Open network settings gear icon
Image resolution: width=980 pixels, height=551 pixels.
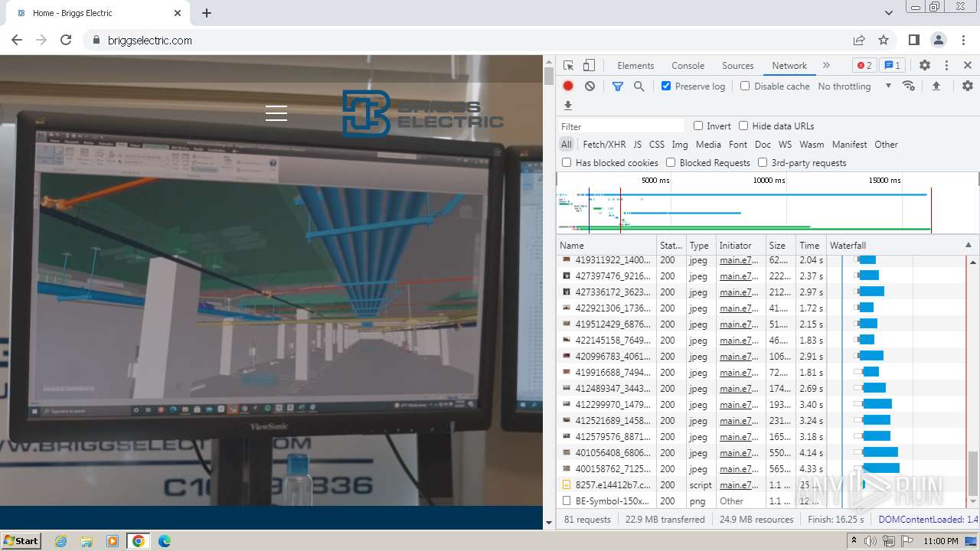click(x=968, y=86)
